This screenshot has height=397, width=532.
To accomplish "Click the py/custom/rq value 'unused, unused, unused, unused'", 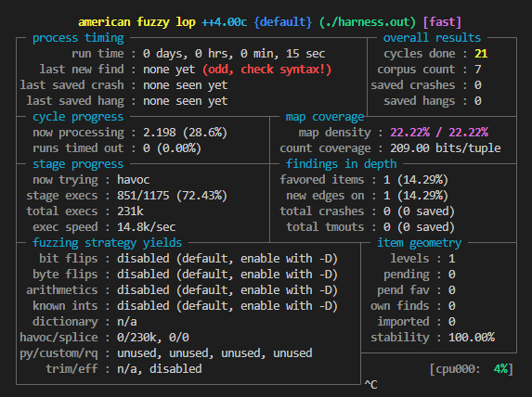I will pos(214,353).
